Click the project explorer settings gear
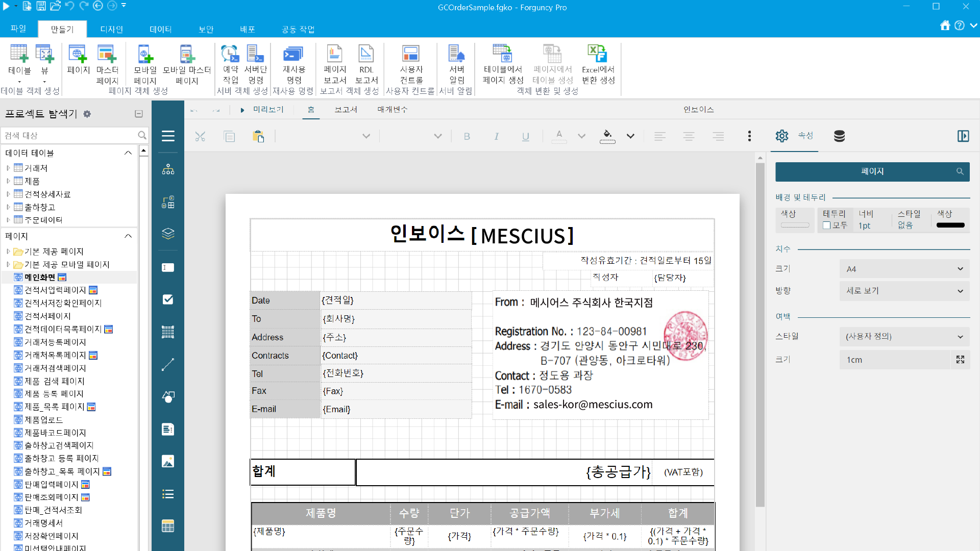The width and height of the screenshot is (980, 551). [87, 114]
